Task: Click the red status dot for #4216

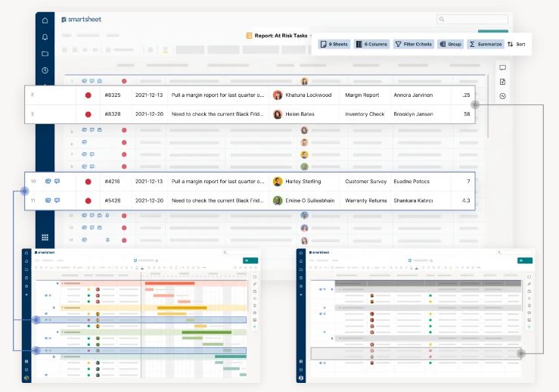Action: pos(88,182)
